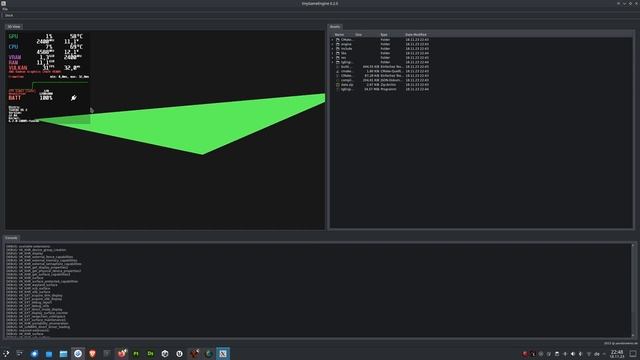Screen dimensions: 640x360
Task: Open the File menu
Action: pos(5,9)
